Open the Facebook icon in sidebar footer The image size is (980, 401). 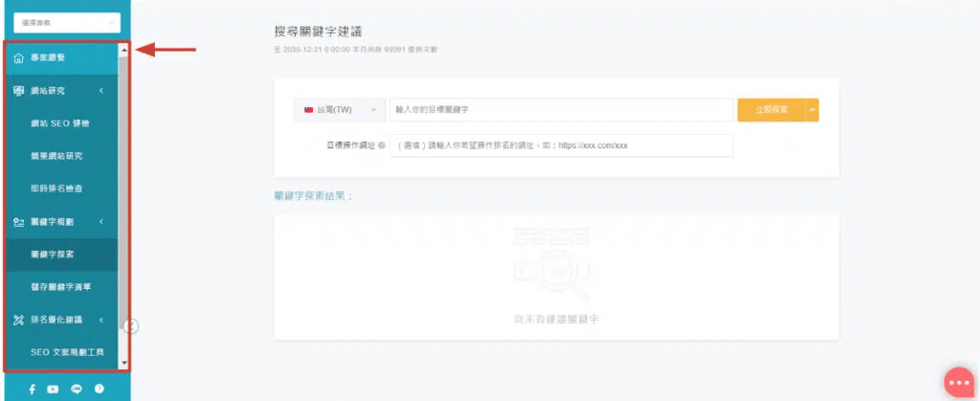32,389
